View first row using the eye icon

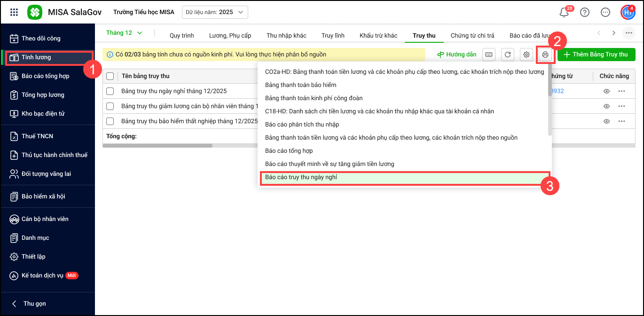pos(607,91)
